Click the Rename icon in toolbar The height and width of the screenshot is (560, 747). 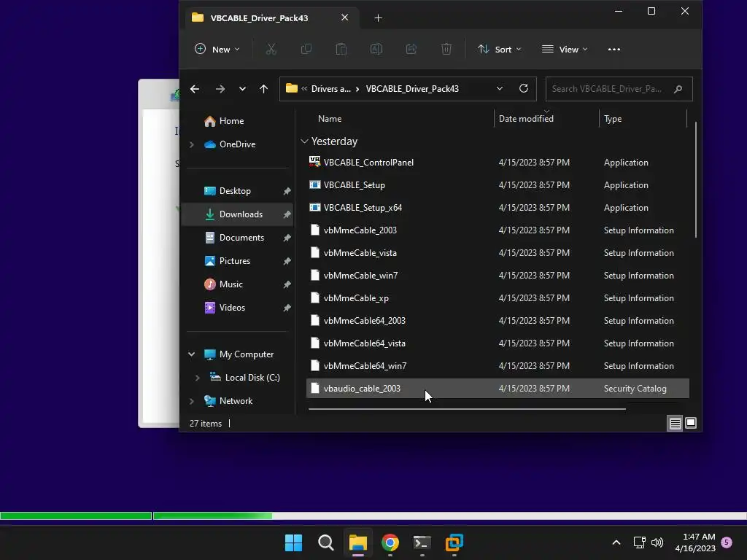376,49
